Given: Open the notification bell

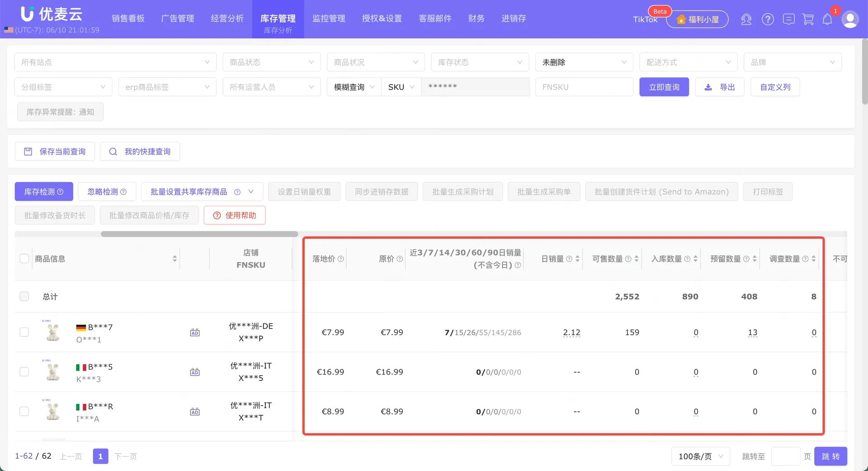Looking at the screenshot, I should pos(827,19).
